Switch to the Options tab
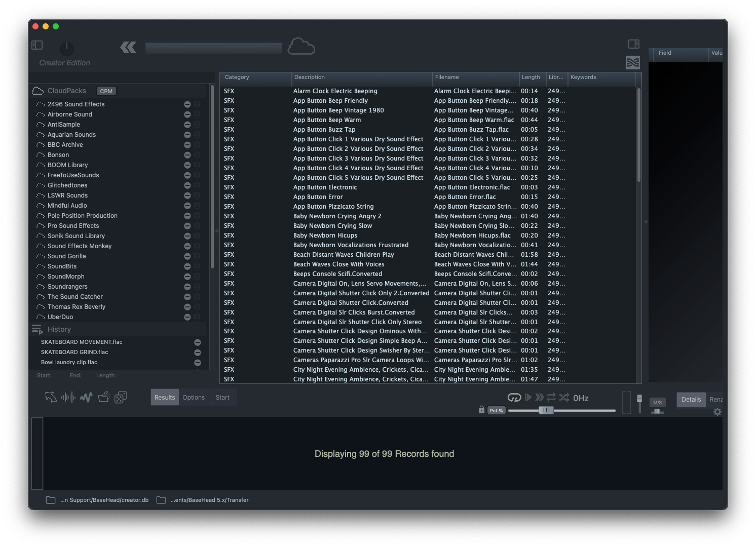756x547 pixels. click(x=194, y=398)
